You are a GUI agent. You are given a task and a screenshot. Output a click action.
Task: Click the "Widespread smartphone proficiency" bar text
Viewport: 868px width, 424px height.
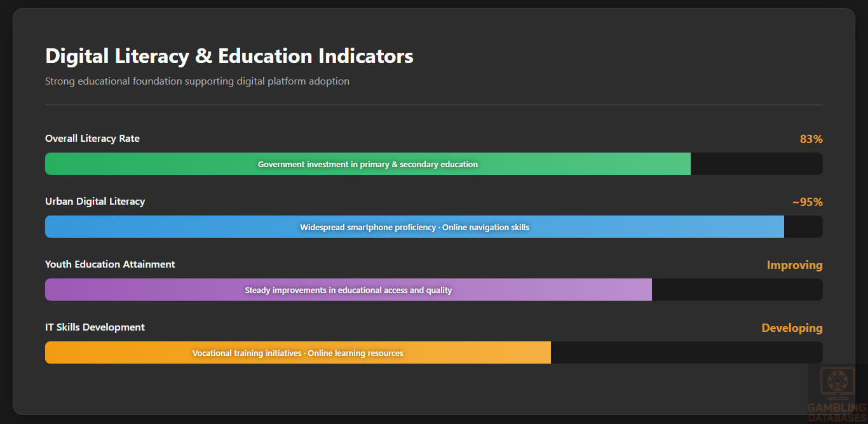click(x=368, y=228)
